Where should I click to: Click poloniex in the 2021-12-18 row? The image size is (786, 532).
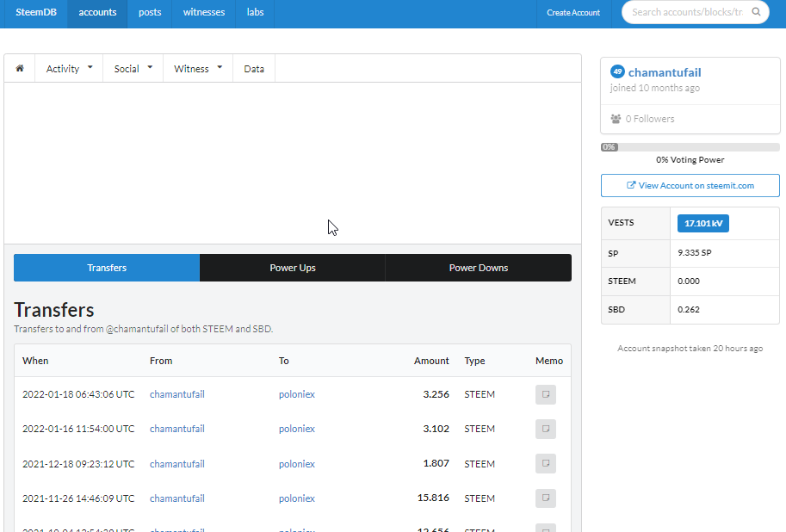coord(297,464)
